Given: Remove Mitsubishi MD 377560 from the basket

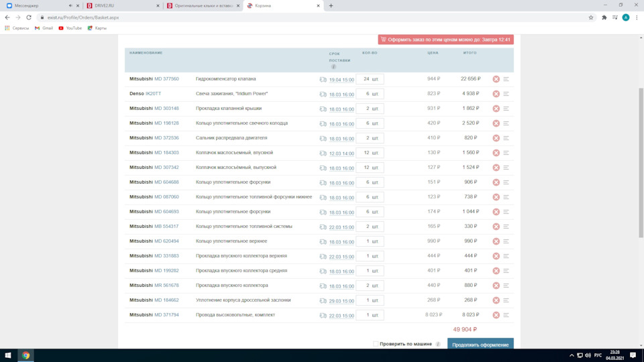Looking at the screenshot, I should 496,79.
